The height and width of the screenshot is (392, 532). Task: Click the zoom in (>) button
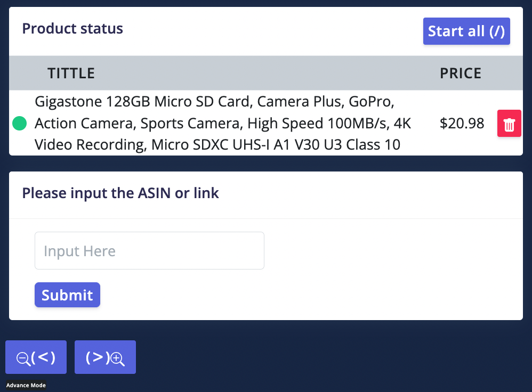point(105,357)
